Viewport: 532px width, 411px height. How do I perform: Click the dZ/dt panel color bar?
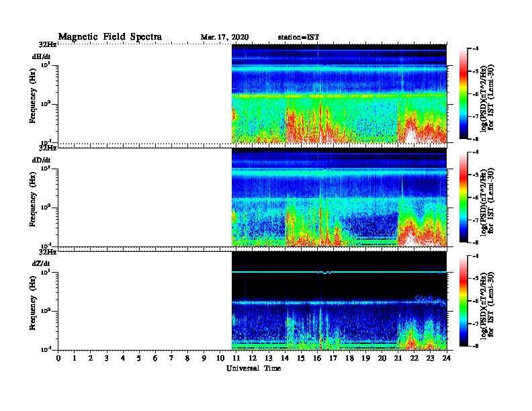click(463, 301)
